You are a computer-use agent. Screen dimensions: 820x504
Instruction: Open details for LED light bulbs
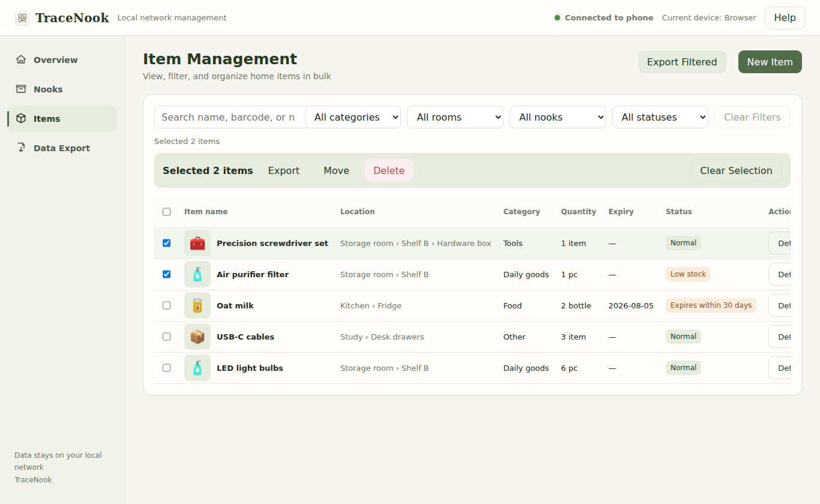click(780, 368)
